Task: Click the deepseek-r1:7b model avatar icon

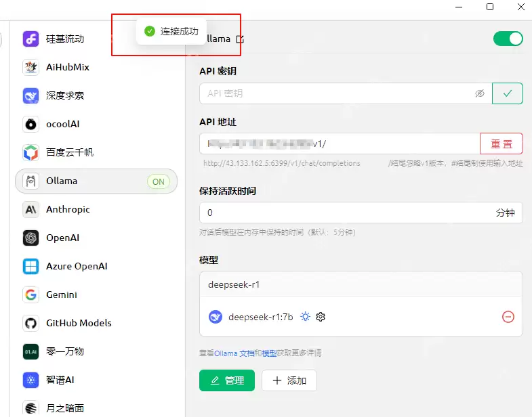Action: (x=215, y=317)
